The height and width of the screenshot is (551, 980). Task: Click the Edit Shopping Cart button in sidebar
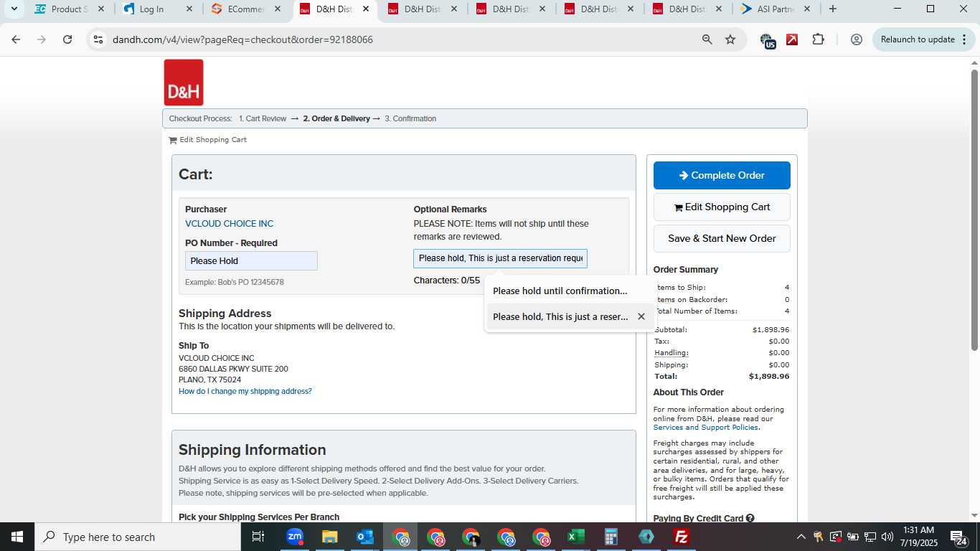click(x=722, y=207)
